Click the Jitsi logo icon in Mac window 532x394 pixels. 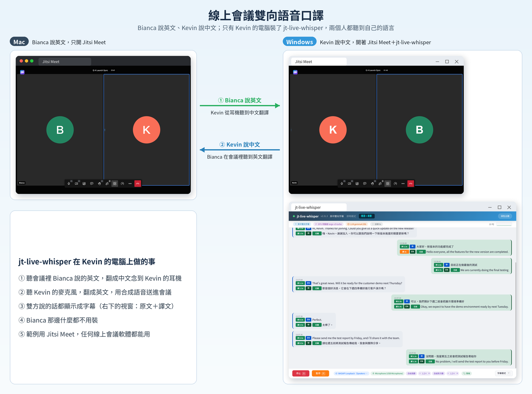(x=22, y=72)
